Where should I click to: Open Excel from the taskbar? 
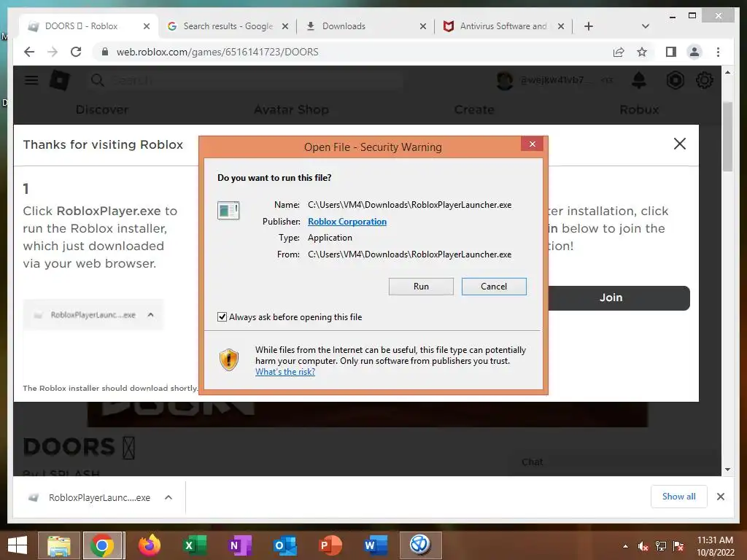tap(195, 545)
